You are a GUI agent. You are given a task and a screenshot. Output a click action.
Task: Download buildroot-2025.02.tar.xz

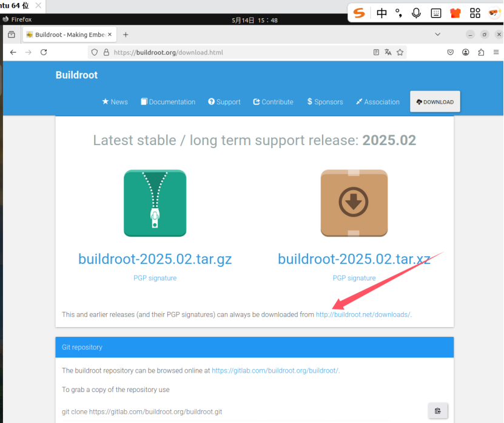pyautogui.click(x=354, y=259)
